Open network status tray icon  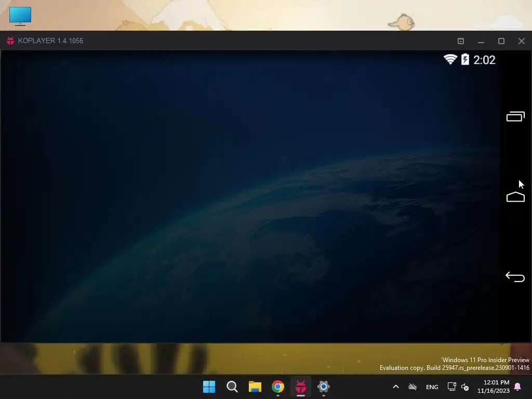(x=451, y=387)
